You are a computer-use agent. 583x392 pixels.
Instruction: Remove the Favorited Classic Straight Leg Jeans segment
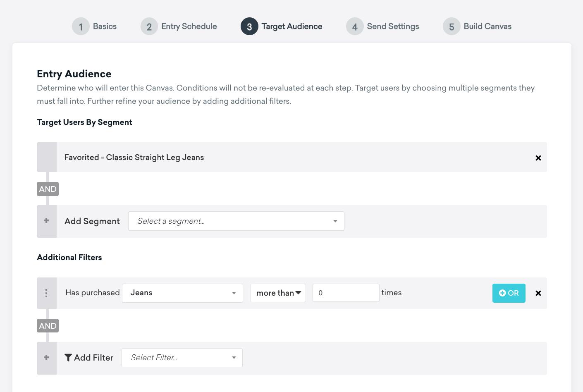[x=538, y=158]
